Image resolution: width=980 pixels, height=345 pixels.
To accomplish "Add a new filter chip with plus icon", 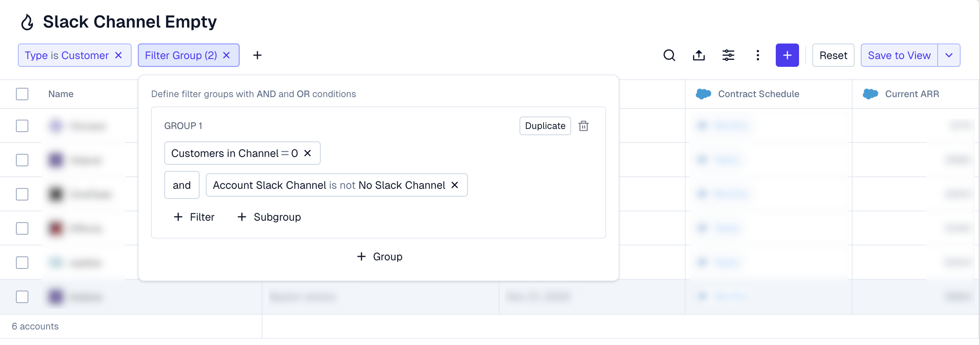I will (257, 56).
